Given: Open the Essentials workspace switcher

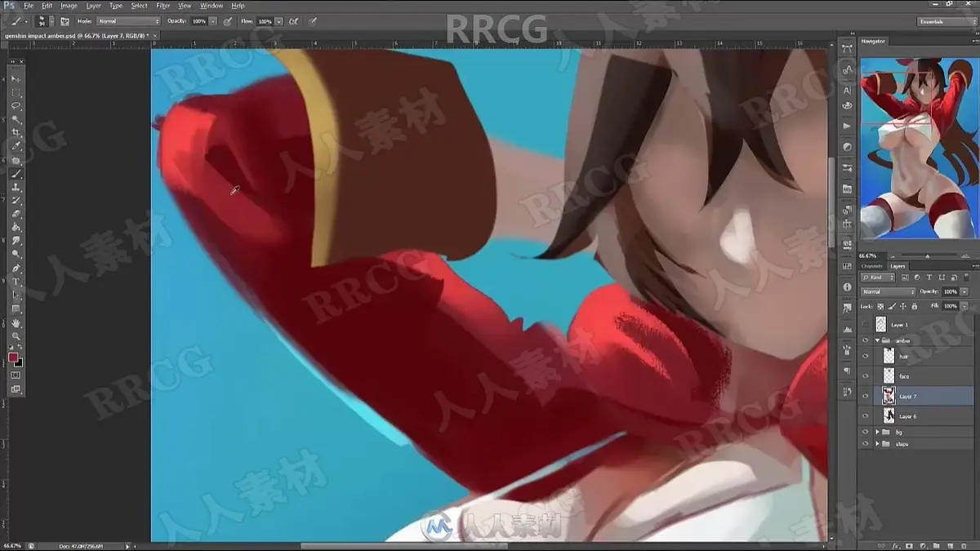Looking at the screenshot, I should [946, 21].
